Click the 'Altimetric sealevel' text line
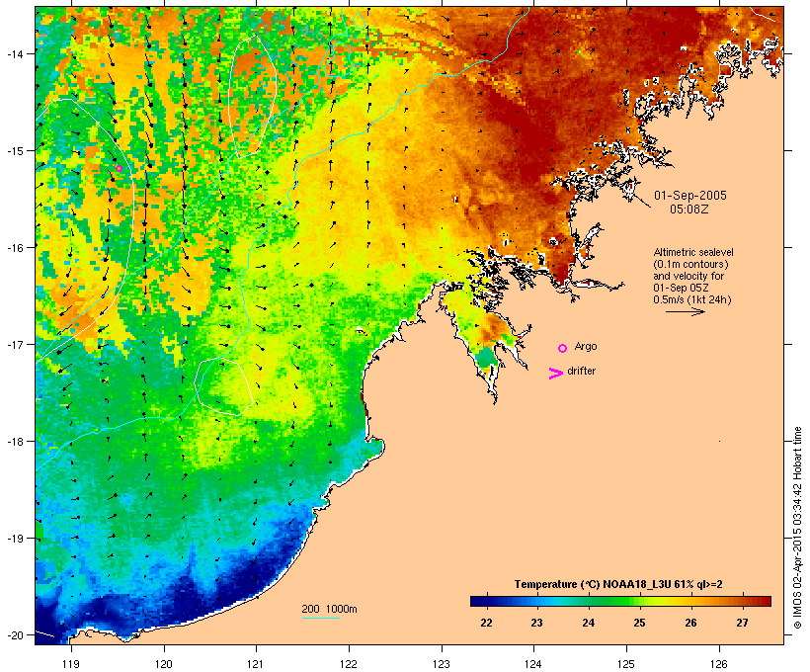The image size is (810, 672). (693, 252)
